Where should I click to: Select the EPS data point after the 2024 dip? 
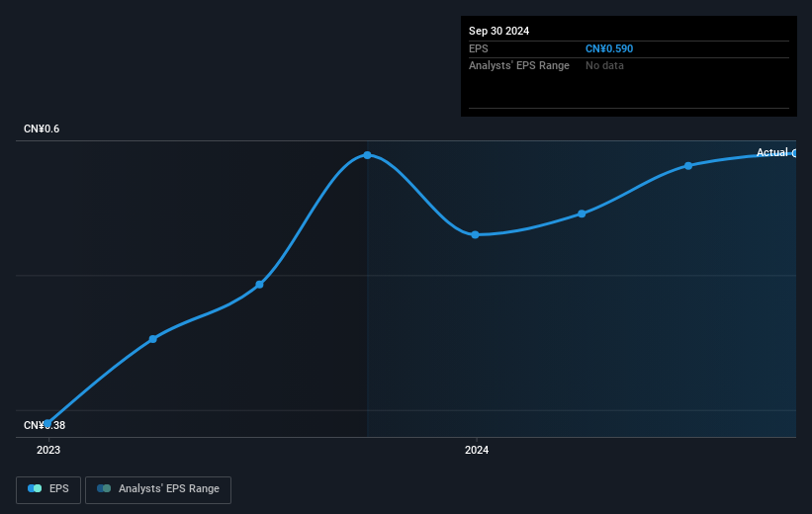tap(582, 214)
